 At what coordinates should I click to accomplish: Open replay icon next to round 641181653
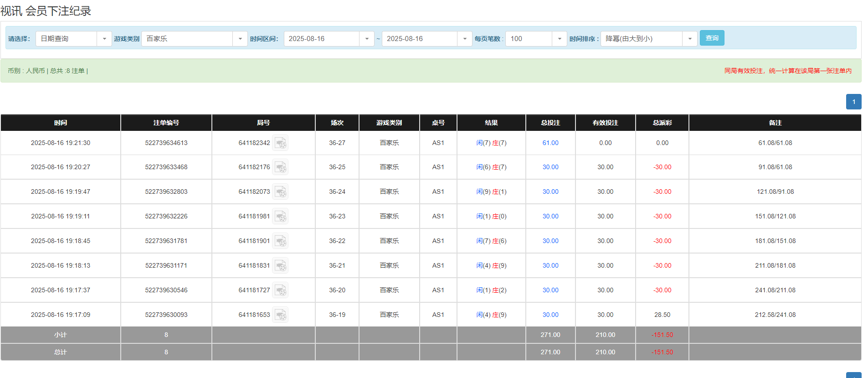coord(280,315)
